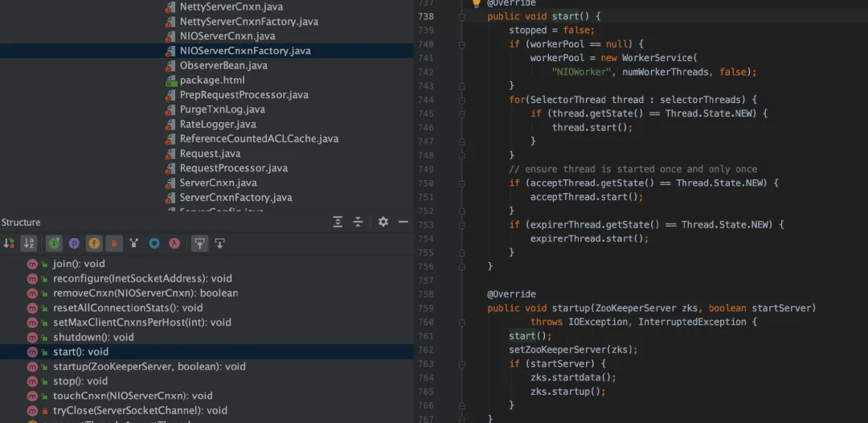Toggle Show Non-Public lock icon
This screenshot has height=423, width=868.
(113, 243)
